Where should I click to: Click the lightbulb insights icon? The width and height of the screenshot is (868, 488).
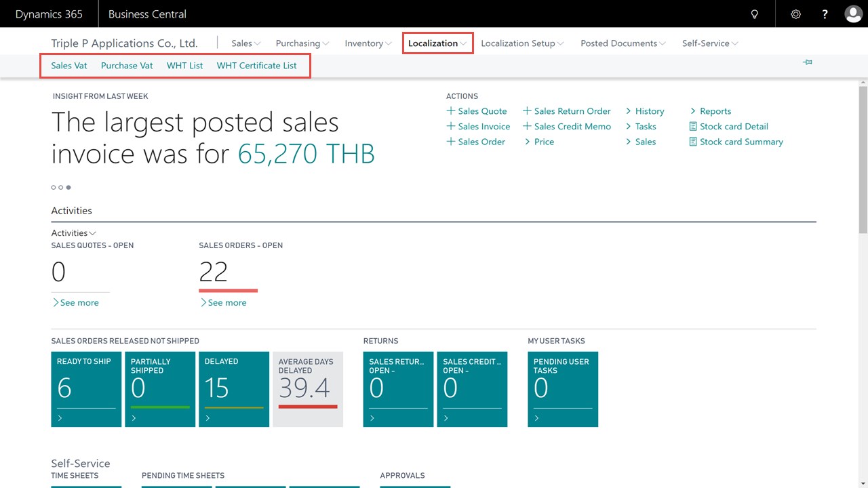[754, 14]
